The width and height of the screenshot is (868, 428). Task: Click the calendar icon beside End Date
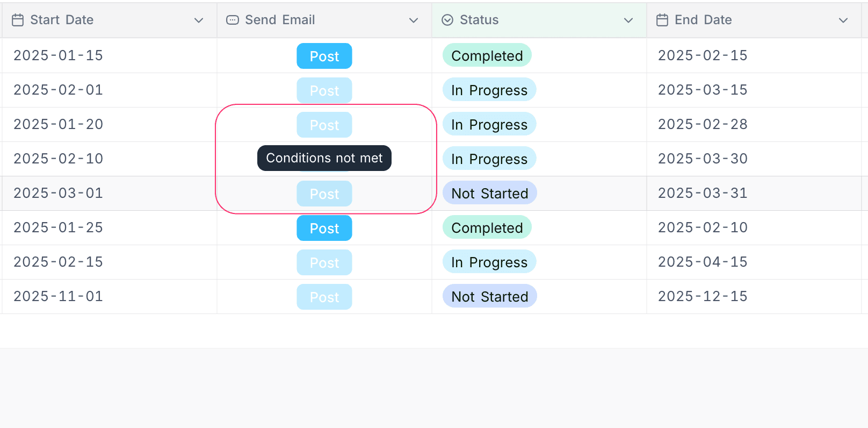tap(662, 20)
